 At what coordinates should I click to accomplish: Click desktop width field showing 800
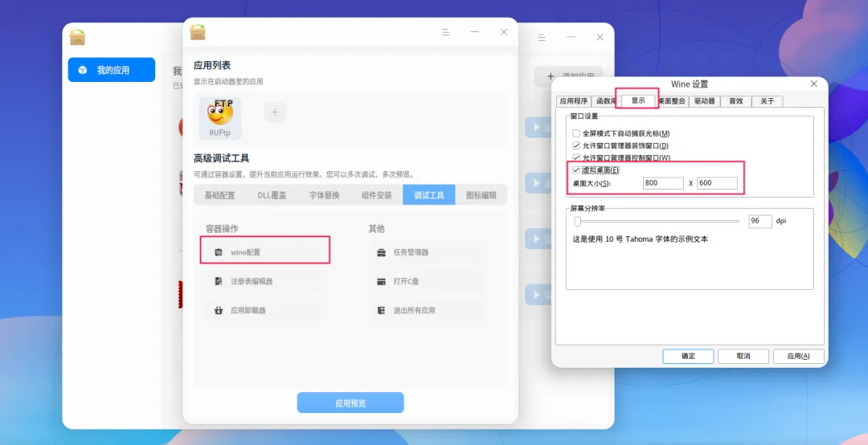[x=663, y=183]
